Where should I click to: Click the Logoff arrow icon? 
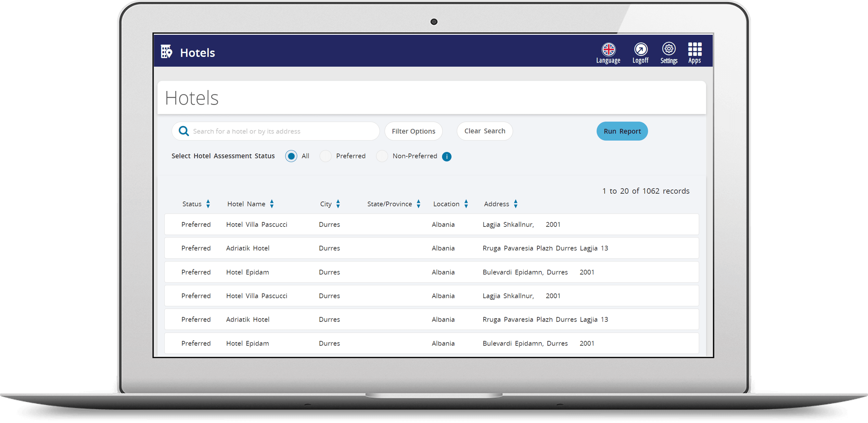coord(641,50)
